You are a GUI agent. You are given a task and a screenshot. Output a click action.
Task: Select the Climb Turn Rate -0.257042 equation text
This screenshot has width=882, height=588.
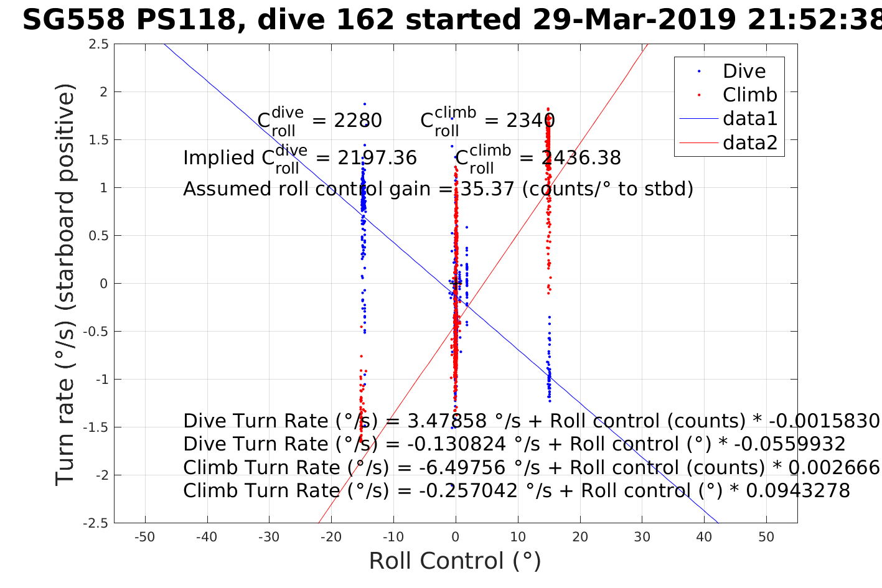516,491
